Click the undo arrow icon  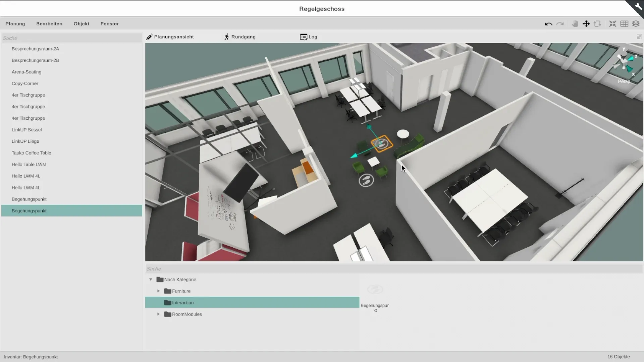point(548,24)
